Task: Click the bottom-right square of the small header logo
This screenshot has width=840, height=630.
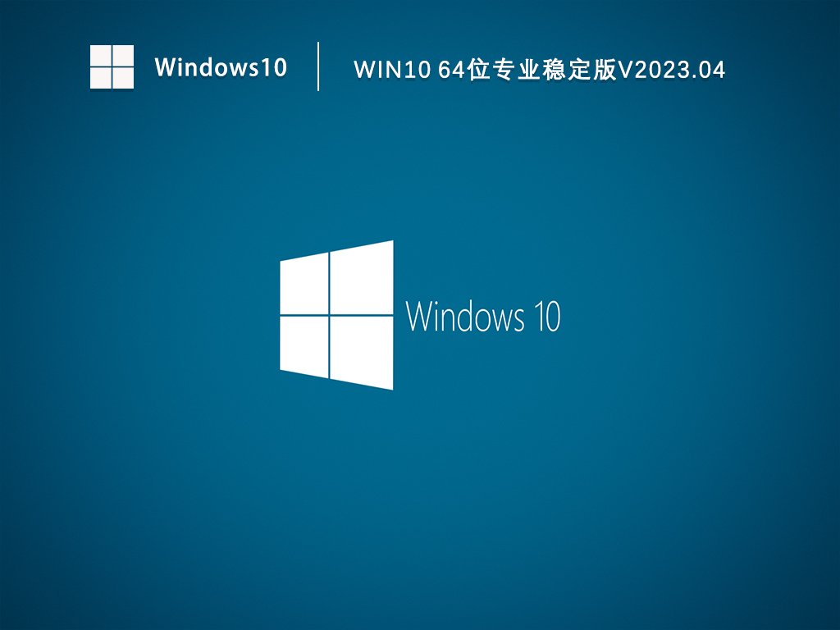Action: [123, 78]
